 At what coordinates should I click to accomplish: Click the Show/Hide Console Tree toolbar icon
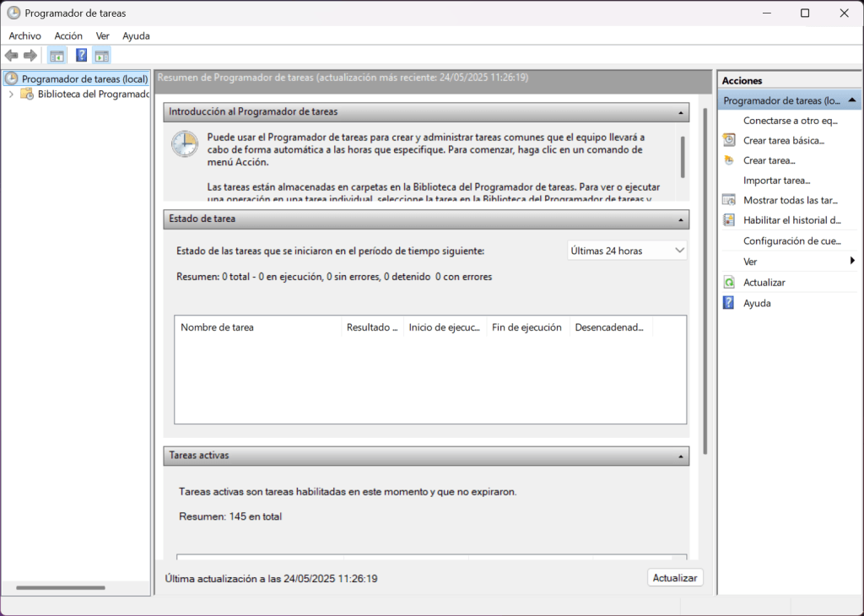click(x=57, y=56)
